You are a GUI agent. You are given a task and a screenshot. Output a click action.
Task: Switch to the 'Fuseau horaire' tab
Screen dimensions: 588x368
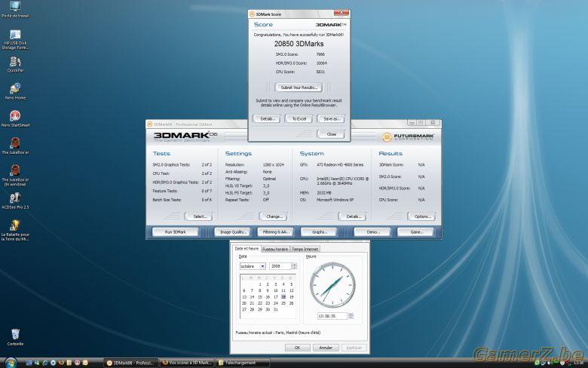tap(275, 249)
